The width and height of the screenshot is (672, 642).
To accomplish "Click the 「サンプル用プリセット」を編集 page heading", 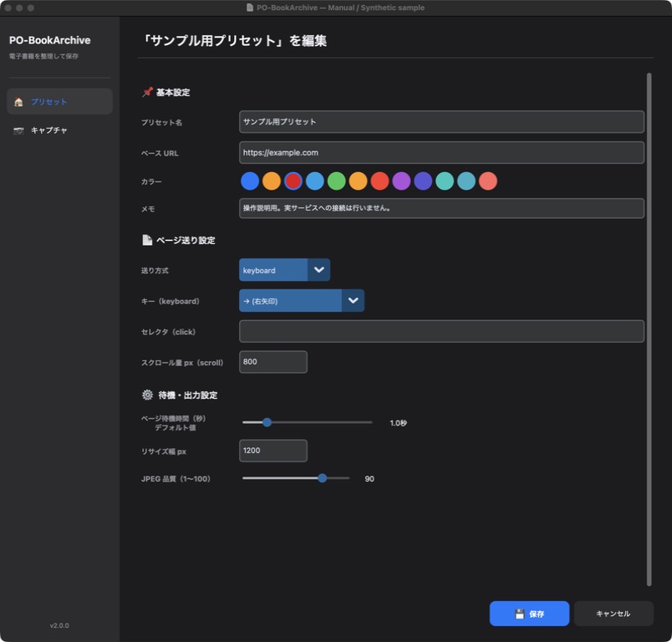I will click(x=234, y=41).
